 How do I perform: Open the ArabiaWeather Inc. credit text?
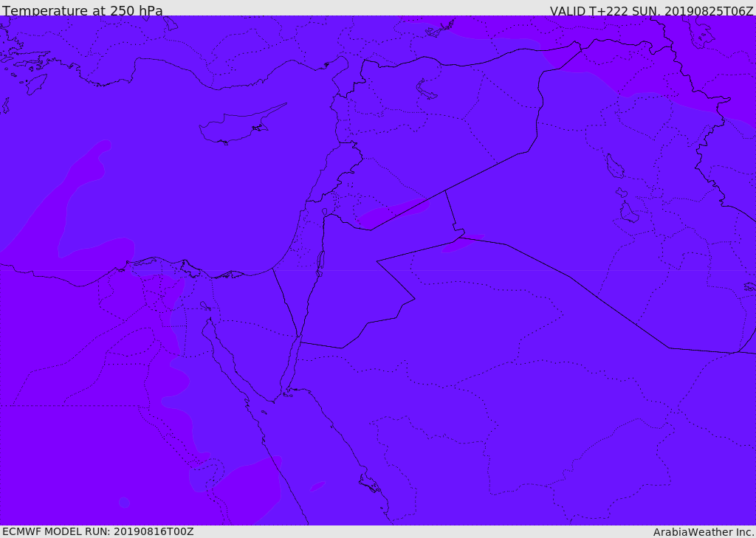pyautogui.click(x=704, y=532)
